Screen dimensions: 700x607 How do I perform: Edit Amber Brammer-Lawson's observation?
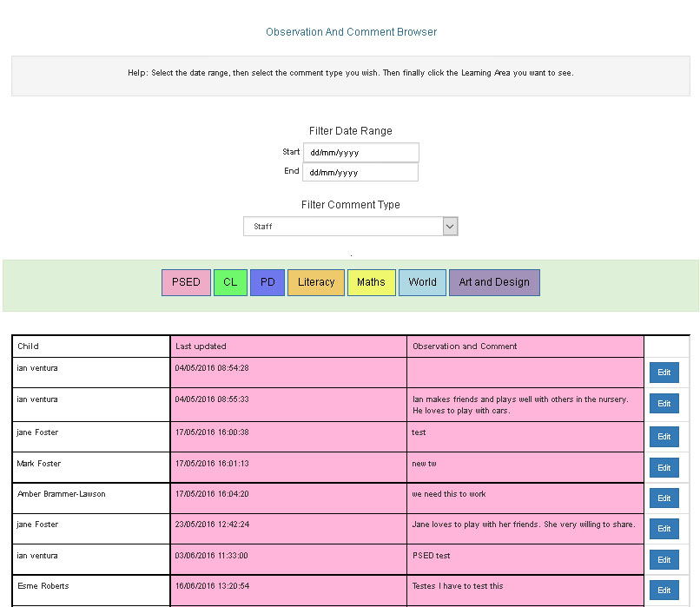664,498
